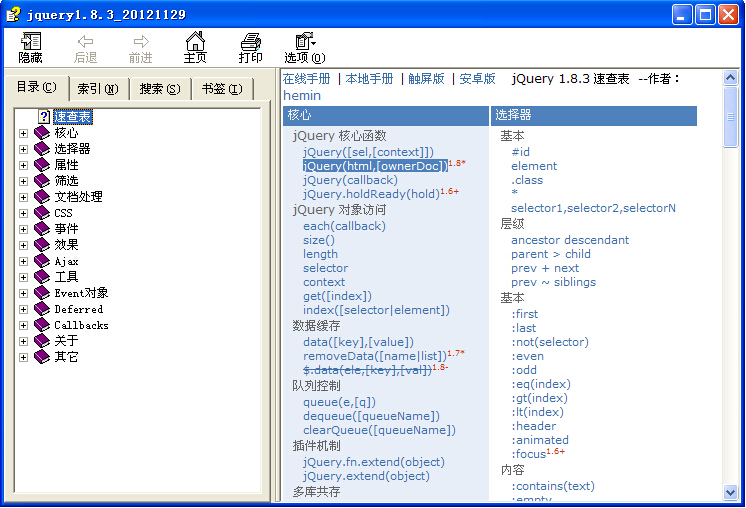
Task: Click the purple book icon for 核心
Action: (42, 133)
